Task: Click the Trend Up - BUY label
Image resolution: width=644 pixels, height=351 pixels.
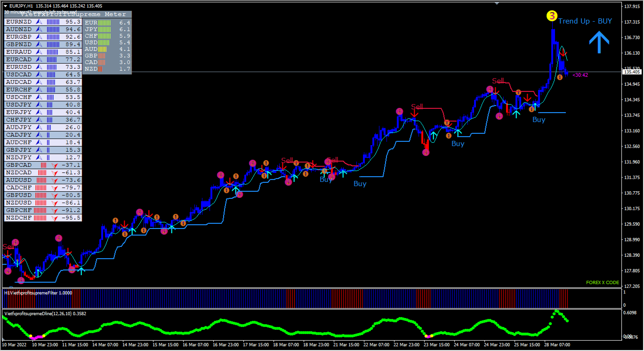Action: pos(585,21)
